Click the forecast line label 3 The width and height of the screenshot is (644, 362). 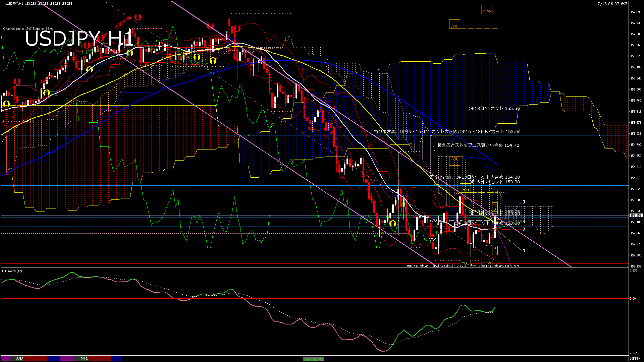coord(524,202)
